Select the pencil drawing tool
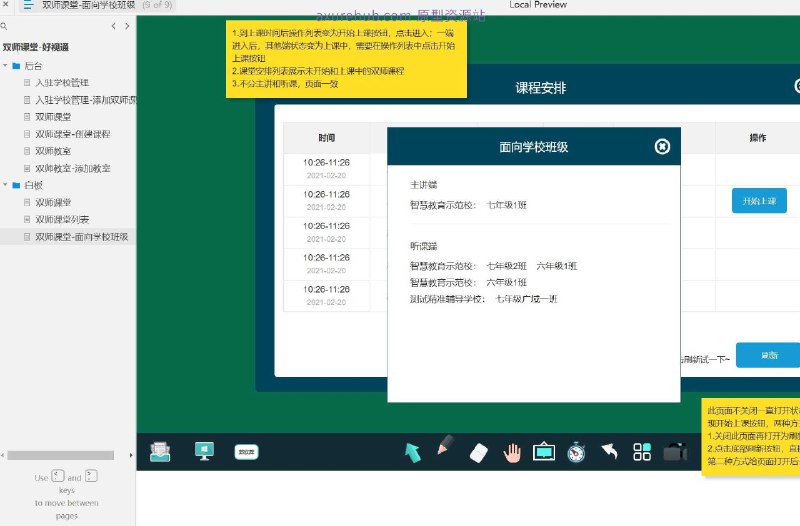Image resolution: width=800 pixels, height=526 pixels. click(x=444, y=445)
